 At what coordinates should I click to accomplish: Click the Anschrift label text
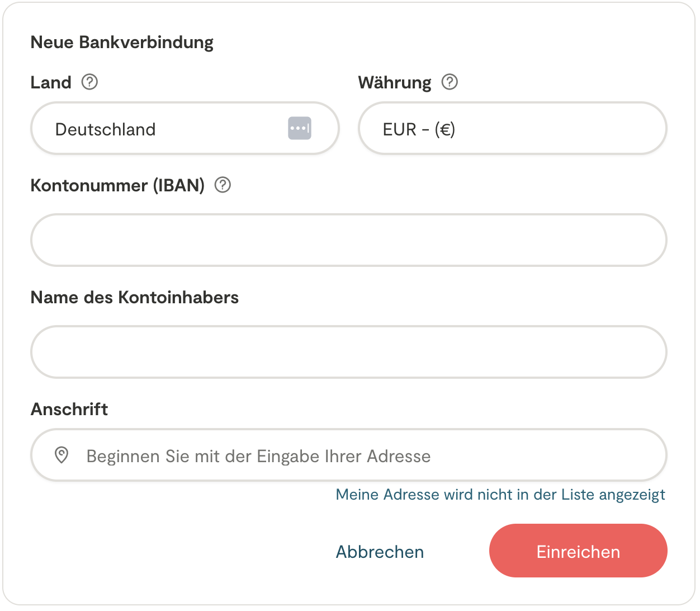click(69, 409)
